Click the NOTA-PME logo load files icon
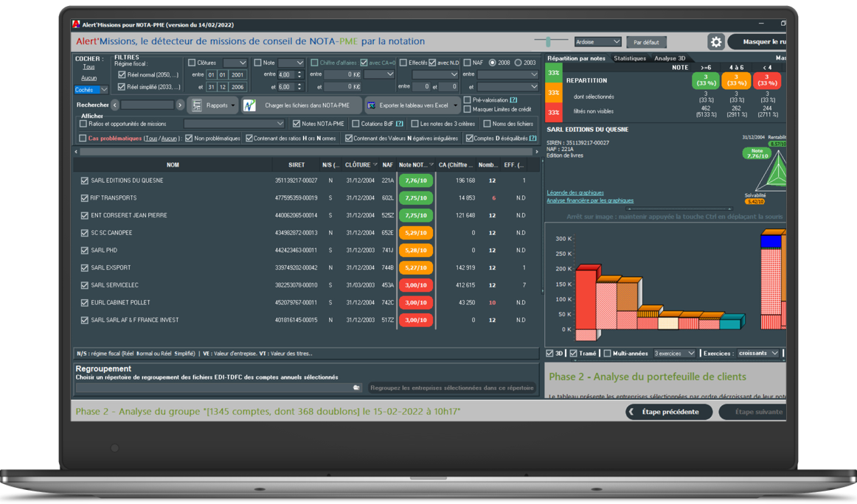This screenshot has width=857, height=504. tap(250, 105)
